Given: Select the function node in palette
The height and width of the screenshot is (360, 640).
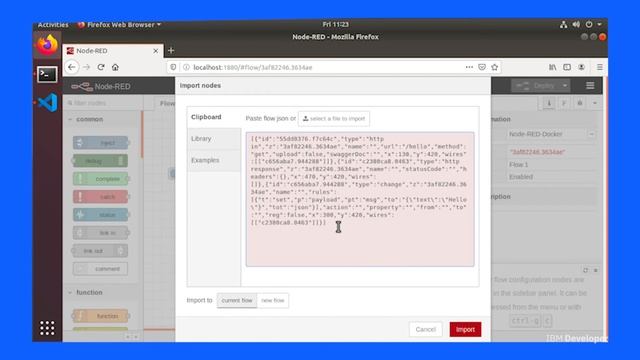Looking at the screenshot, I should (100, 316).
